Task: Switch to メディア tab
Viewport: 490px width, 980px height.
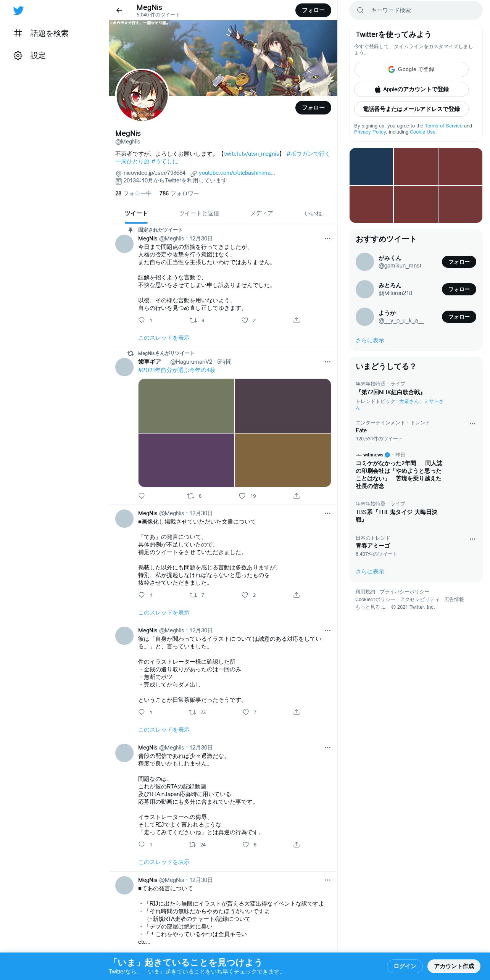Action: (262, 213)
